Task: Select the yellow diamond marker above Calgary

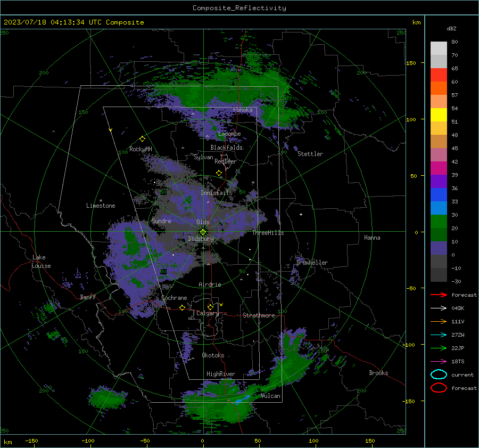Action: [210, 307]
